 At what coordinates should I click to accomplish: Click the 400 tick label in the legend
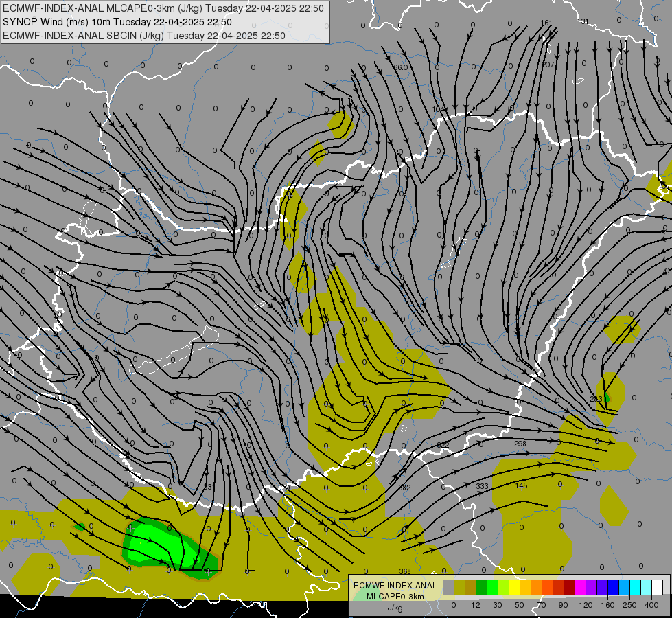[x=651, y=605]
